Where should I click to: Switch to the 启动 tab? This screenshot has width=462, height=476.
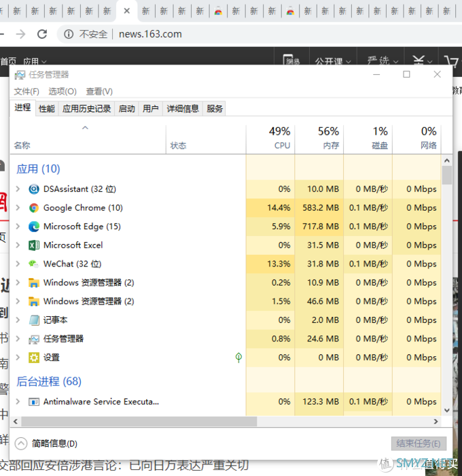(126, 108)
